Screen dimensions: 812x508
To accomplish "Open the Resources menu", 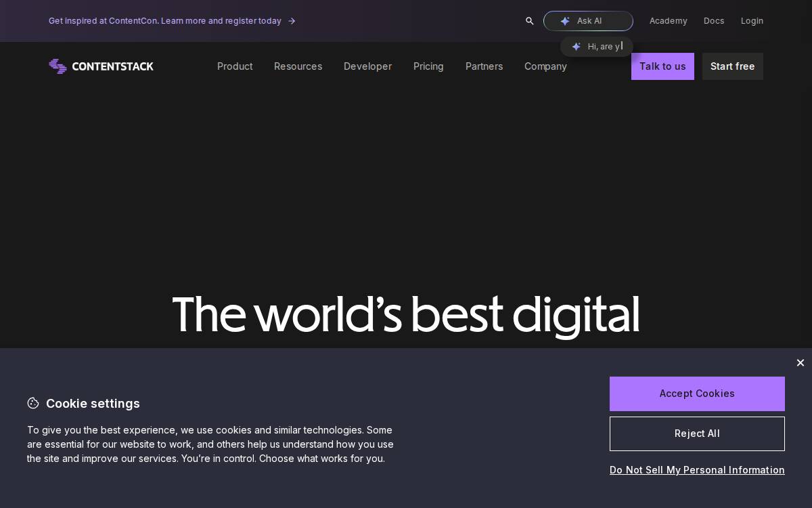I will 298,66.
